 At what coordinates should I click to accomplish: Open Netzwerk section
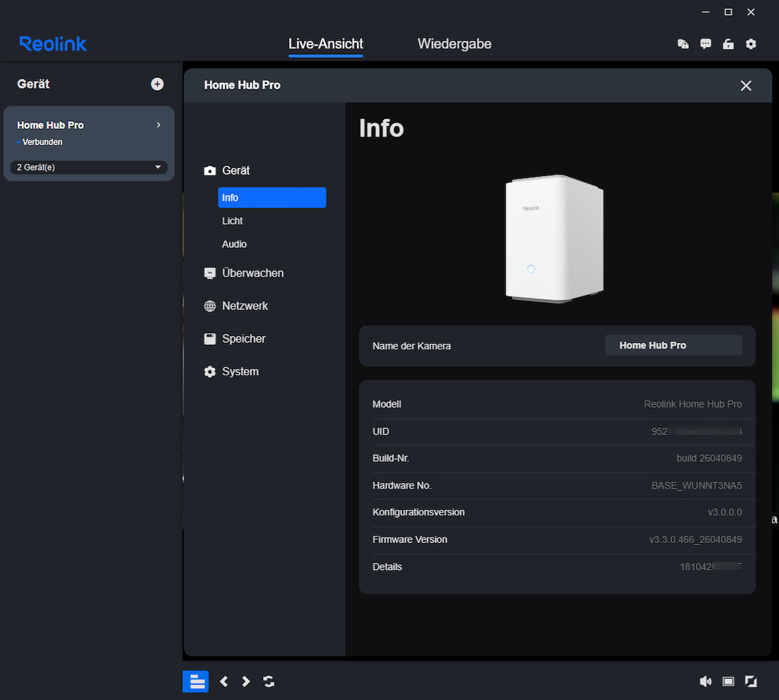pyautogui.click(x=245, y=306)
